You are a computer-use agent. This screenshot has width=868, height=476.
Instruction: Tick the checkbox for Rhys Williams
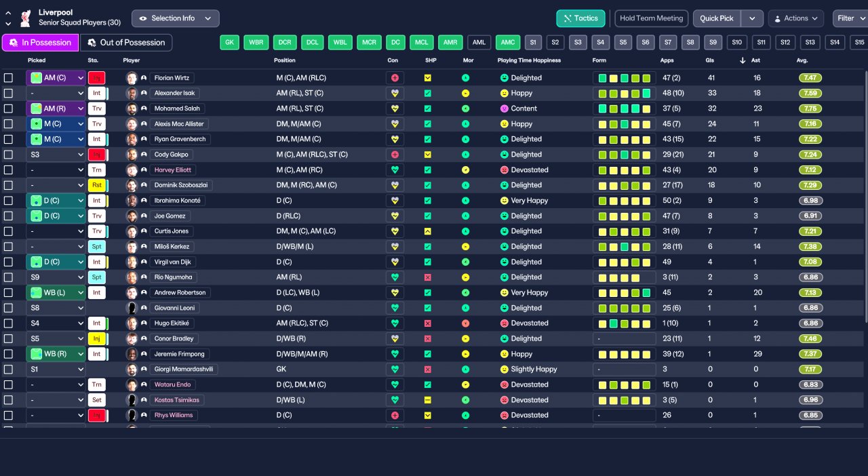point(8,415)
